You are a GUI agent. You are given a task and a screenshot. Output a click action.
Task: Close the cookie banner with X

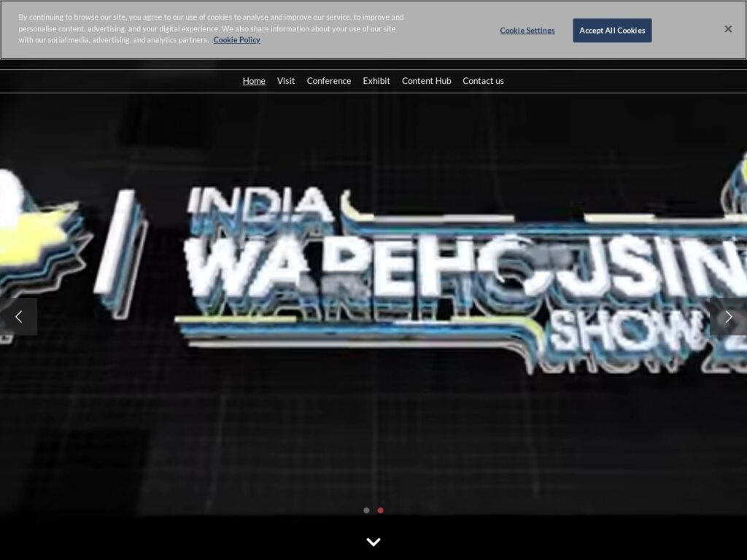pos(727,29)
